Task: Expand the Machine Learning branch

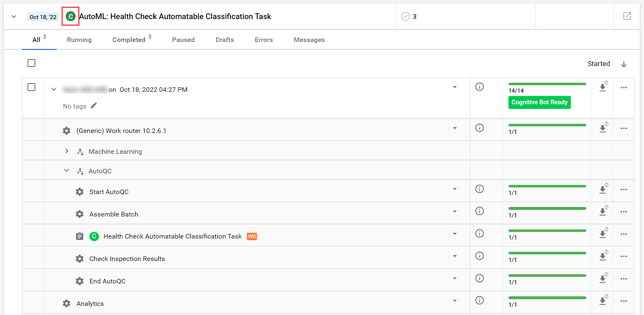Action: tap(67, 151)
